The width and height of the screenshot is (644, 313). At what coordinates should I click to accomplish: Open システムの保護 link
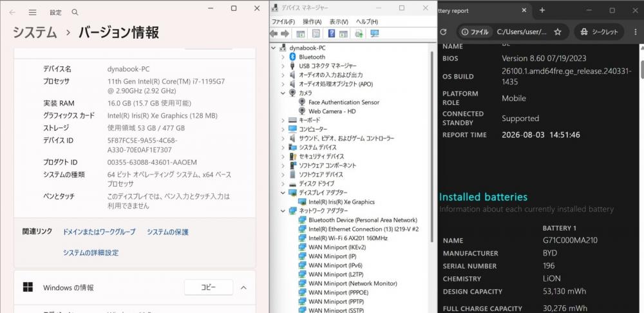point(167,232)
